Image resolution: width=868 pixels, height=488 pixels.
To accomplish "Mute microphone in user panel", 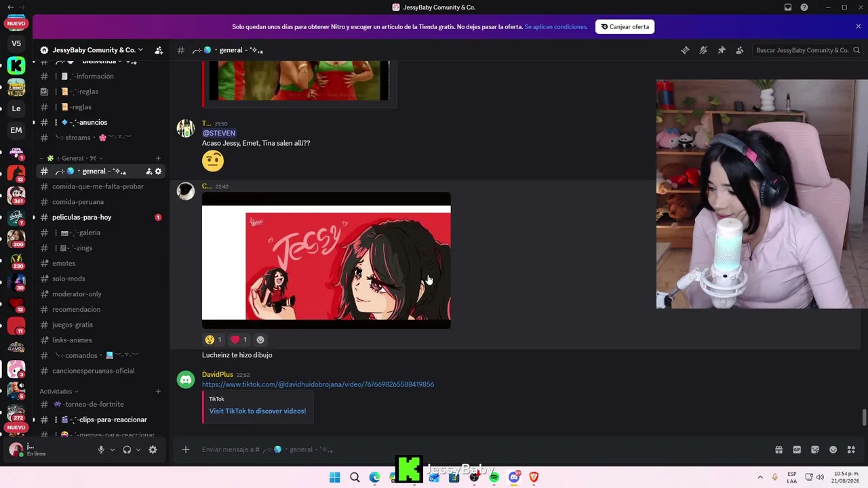I will tap(101, 449).
